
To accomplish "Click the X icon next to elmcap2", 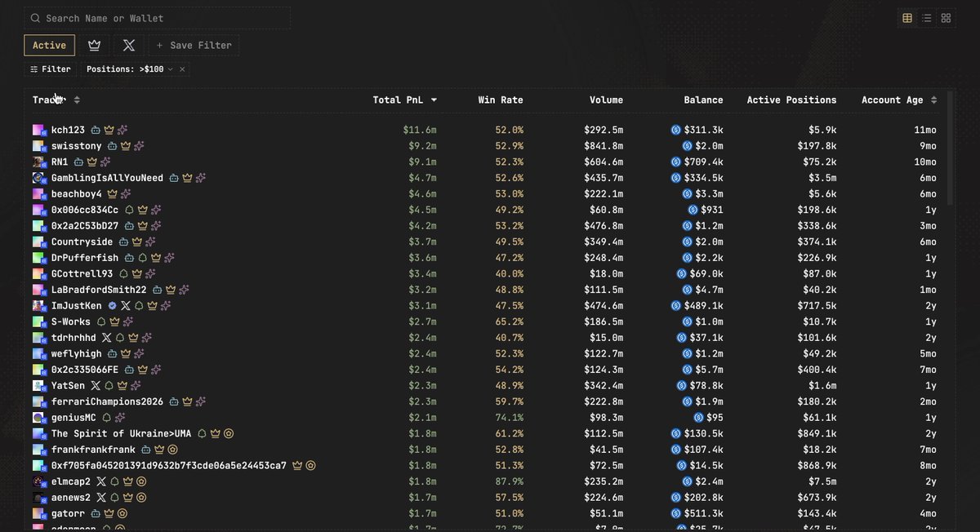I will click(x=101, y=481).
